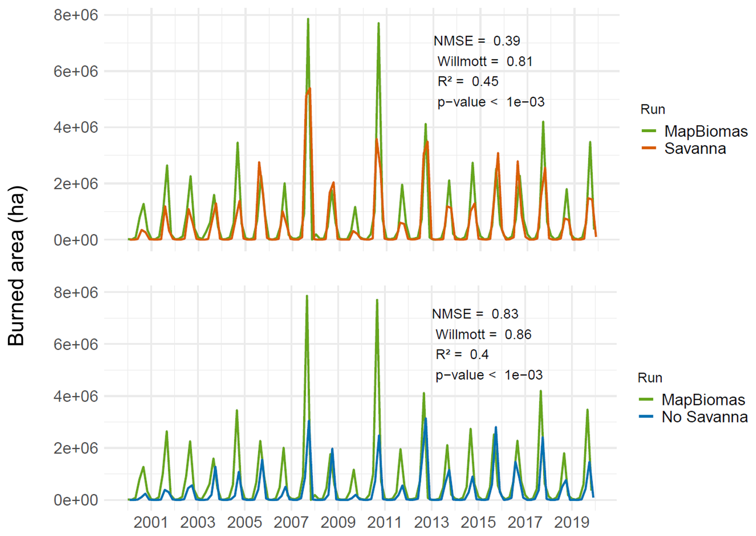Select the Savanna legend label
This screenshot has width=756, height=536.
(695, 149)
